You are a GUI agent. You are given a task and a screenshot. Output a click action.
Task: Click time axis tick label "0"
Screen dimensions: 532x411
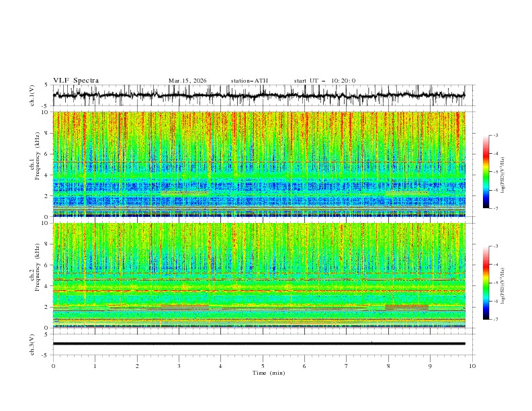53,366
